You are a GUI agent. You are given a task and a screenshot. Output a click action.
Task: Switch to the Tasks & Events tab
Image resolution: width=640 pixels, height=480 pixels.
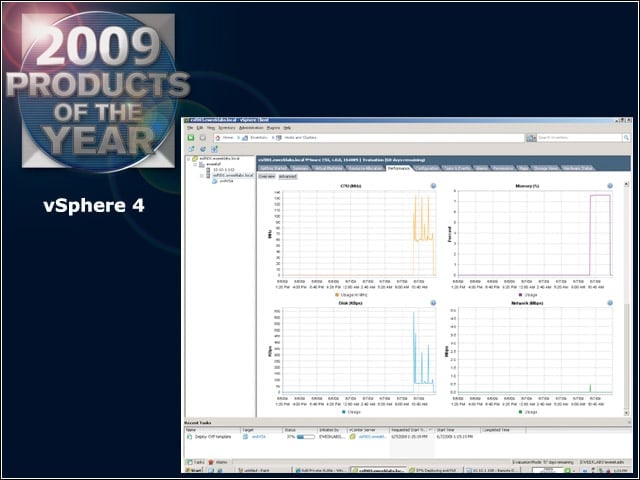click(x=456, y=168)
